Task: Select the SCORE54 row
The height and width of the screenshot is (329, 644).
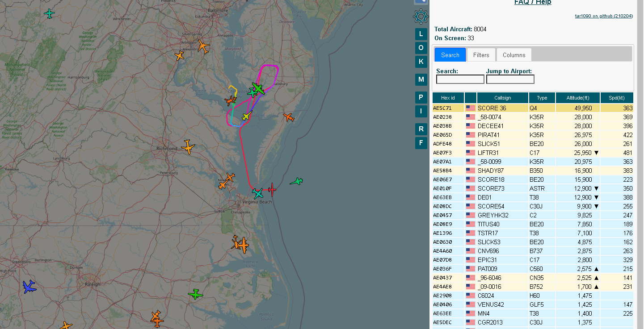Action: [533, 206]
